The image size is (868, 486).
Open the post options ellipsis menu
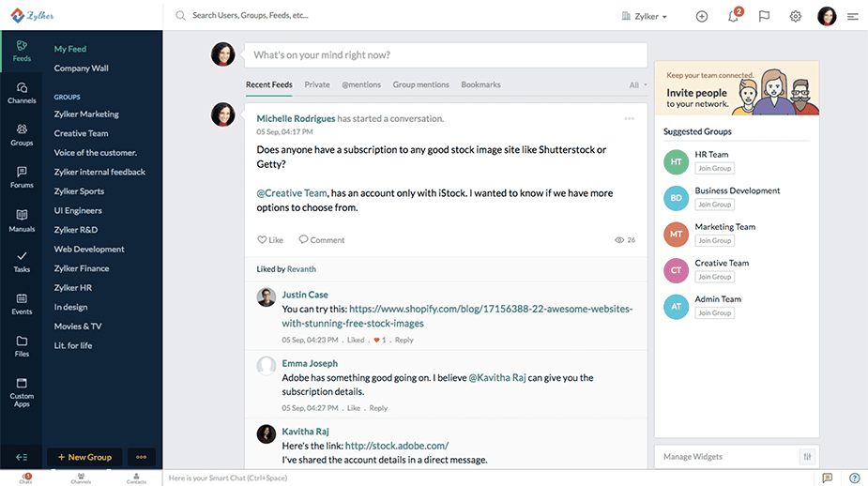pyautogui.click(x=629, y=119)
